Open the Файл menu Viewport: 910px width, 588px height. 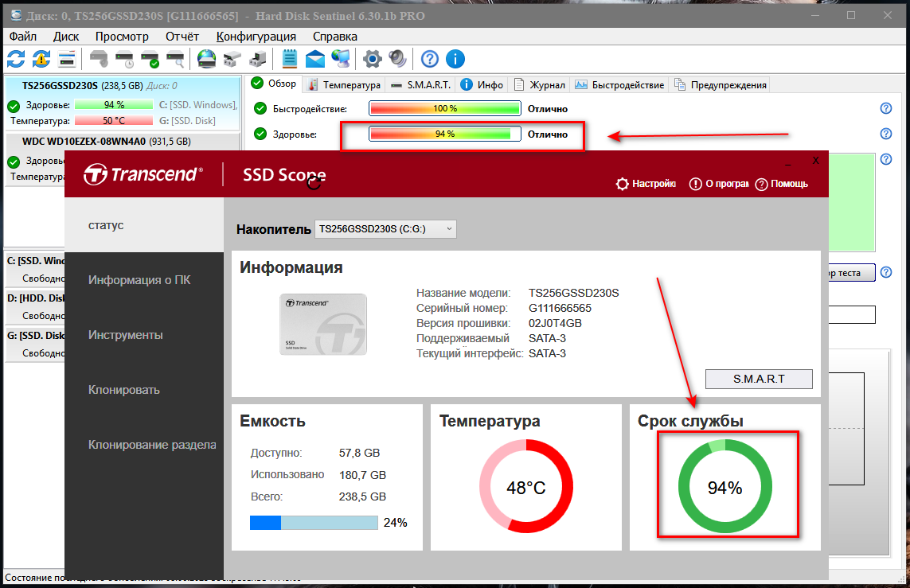click(22, 37)
